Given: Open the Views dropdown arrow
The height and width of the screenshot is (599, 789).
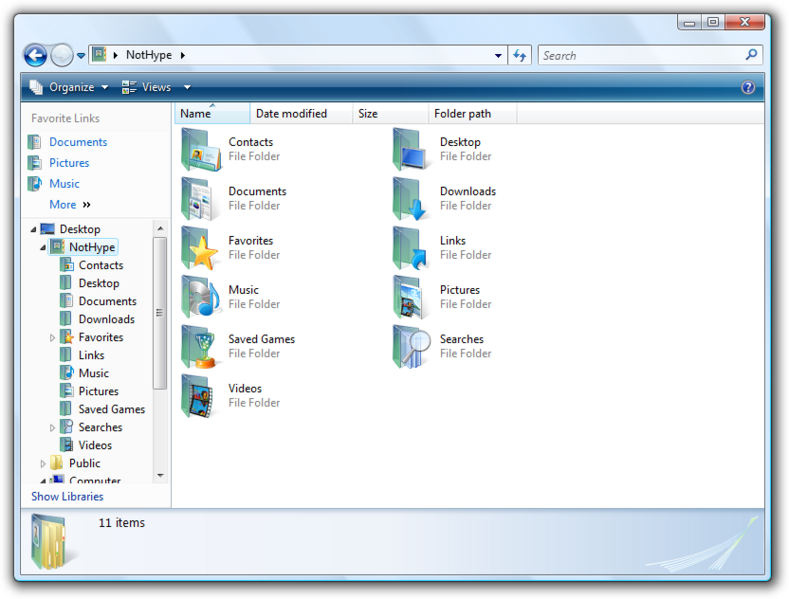Looking at the screenshot, I should coord(187,88).
